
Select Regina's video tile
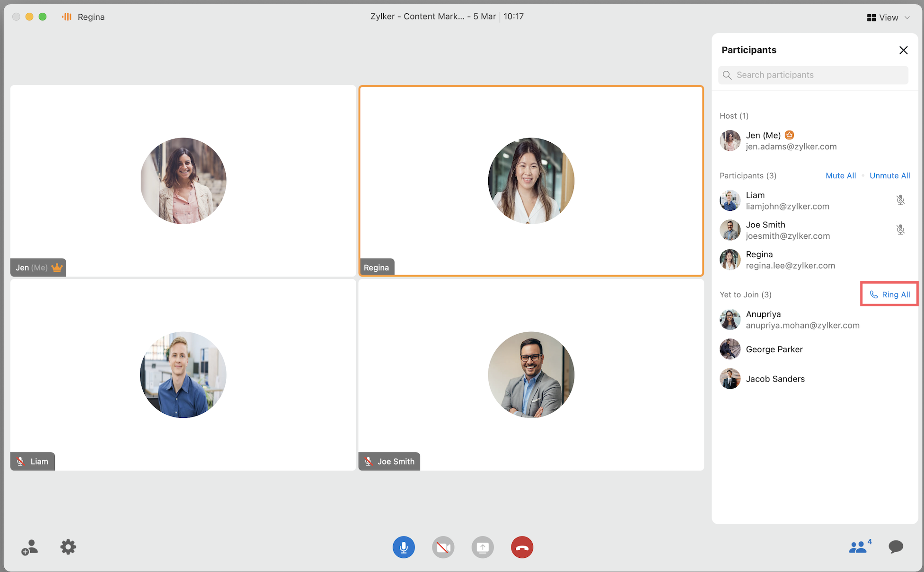pyautogui.click(x=531, y=181)
